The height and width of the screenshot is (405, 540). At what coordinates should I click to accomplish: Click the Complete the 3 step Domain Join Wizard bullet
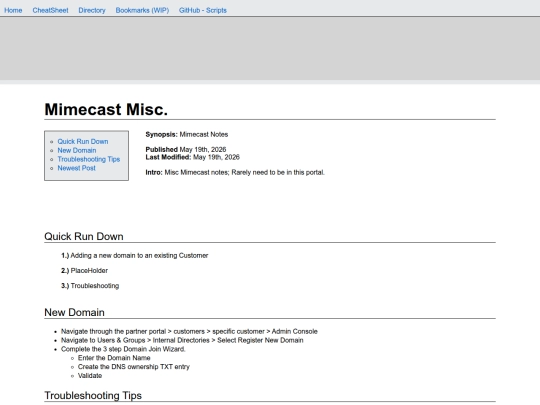click(x=123, y=349)
